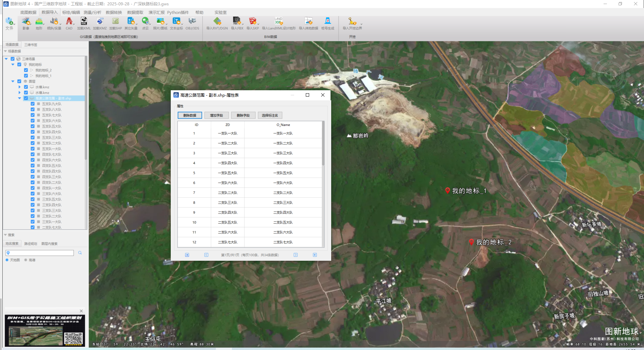
Task: Open the 底图数据 ribbon tab
Action: click(28, 12)
